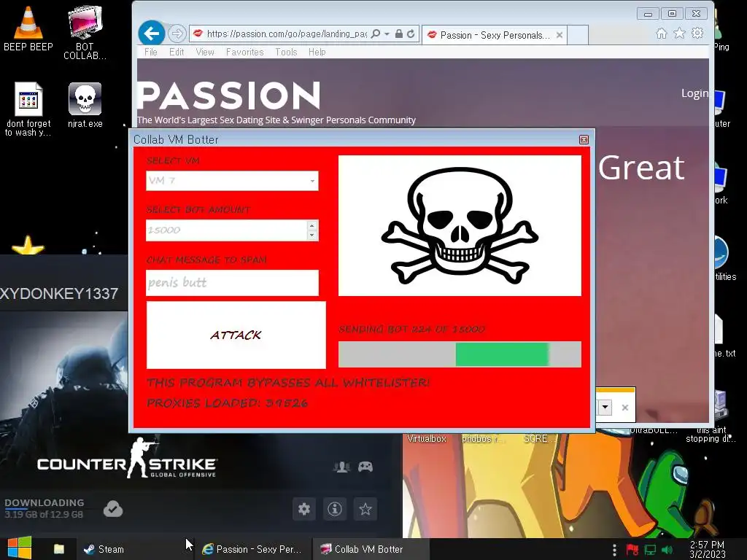Click the browser back arrow button
Screen dimensions: 747x560
(x=152, y=34)
